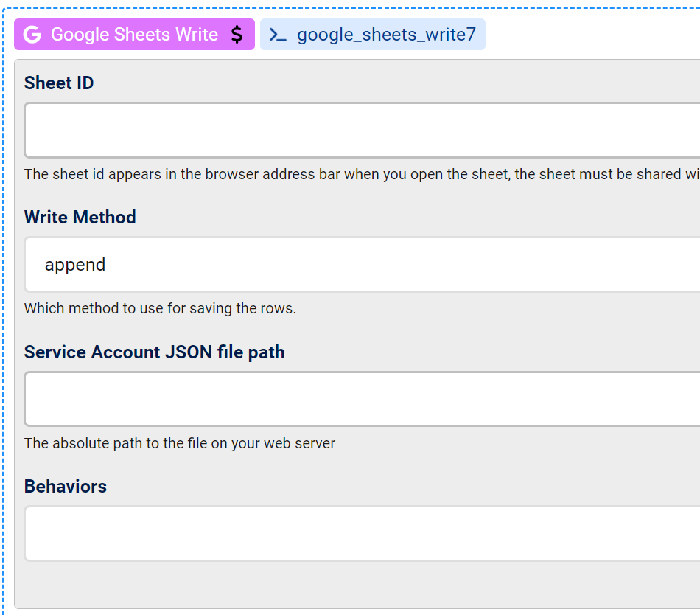
Task: Click 'The absolute path to the file' text
Action: coord(180,443)
